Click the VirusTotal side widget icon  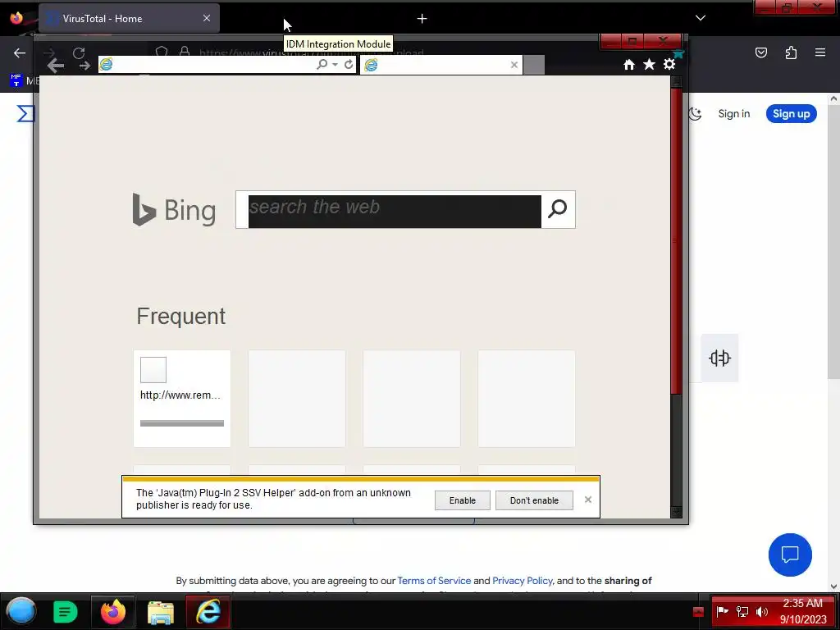(719, 358)
